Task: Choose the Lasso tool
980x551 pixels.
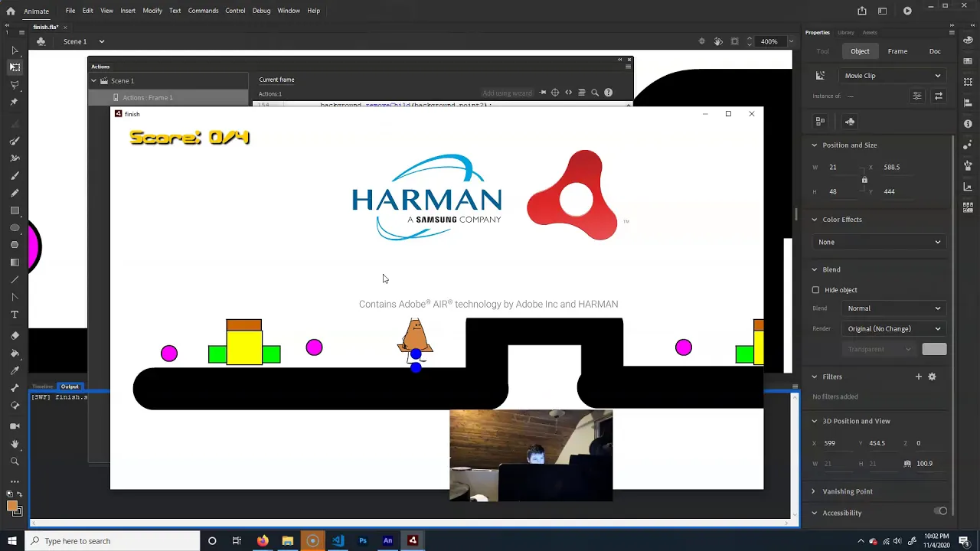Action: point(15,84)
